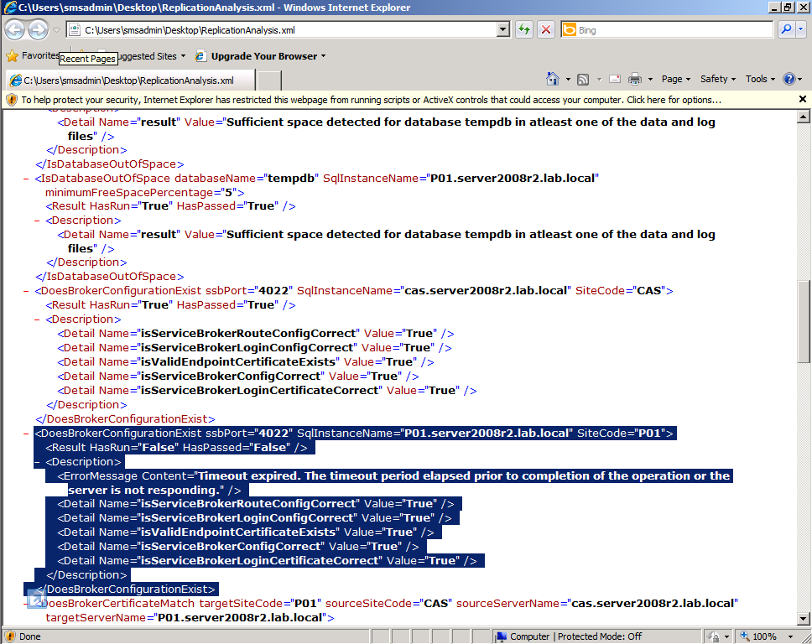Click the Home icon in command bar
This screenshot has height=644, width=812.
pyautogui.click(x=553, y=79)
